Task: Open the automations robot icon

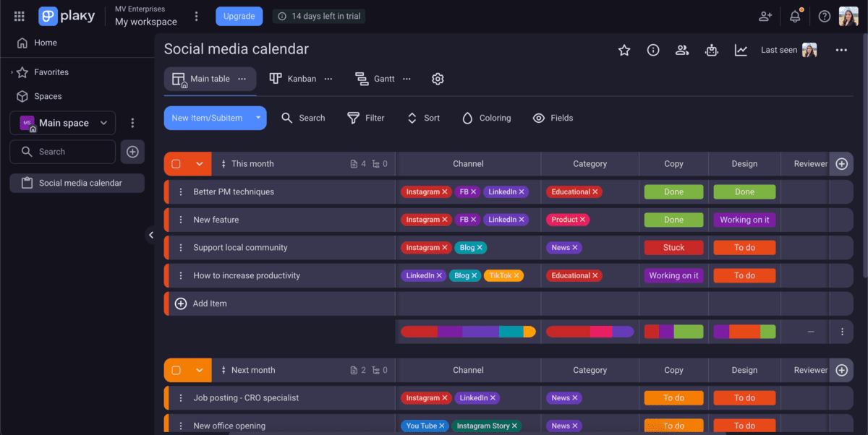Action: click(x=712, y=50)
